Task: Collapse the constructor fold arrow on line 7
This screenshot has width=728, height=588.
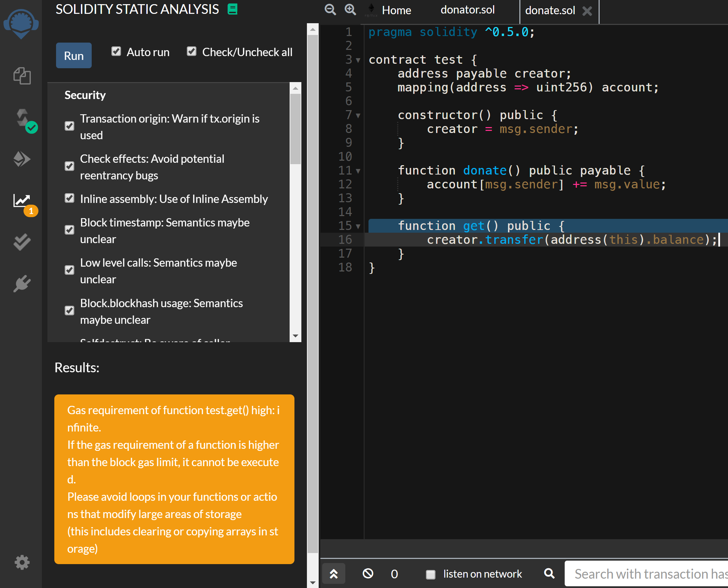Action: [x=358, y=116]
